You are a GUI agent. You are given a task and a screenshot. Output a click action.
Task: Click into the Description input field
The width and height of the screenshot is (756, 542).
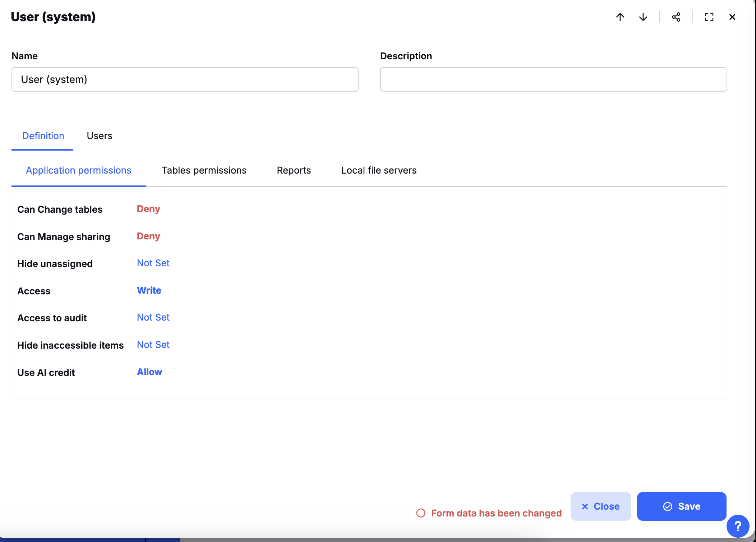tap(553, 79)
